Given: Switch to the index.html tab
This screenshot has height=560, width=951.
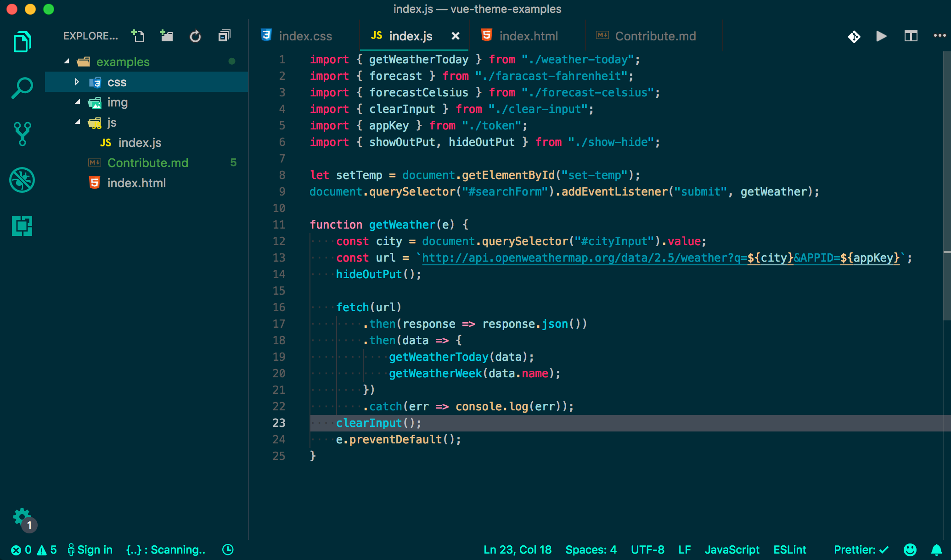Looking at the screenshot, I should (x=528, y=36).
